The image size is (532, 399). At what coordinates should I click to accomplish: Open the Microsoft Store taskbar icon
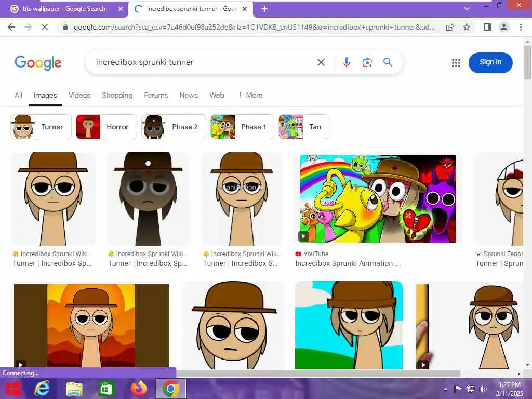point(106,389)
